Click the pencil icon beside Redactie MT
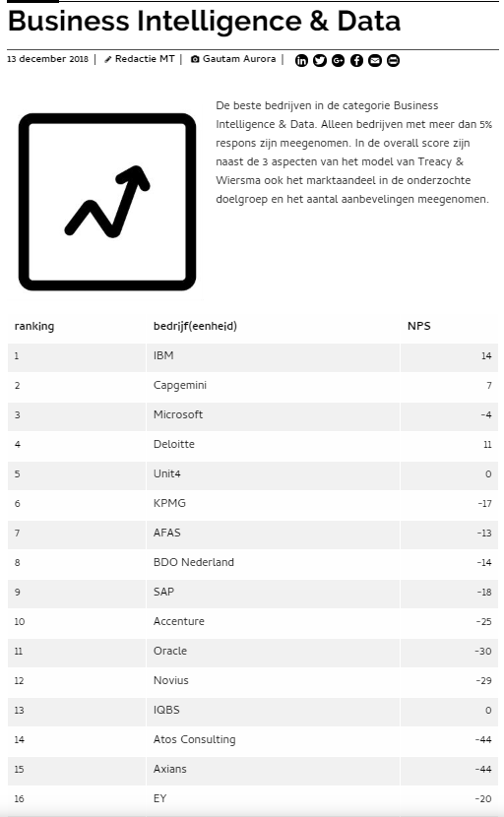This screenshot has height=817, width=504. point(108,59)
